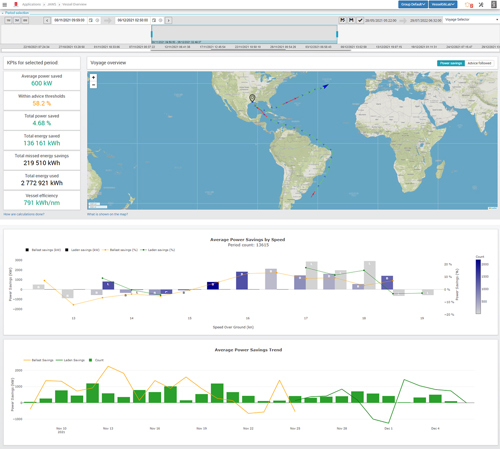Open the hamburger navigation menu
The height and width of the screenshot is (449, 500).
[5, 5]
